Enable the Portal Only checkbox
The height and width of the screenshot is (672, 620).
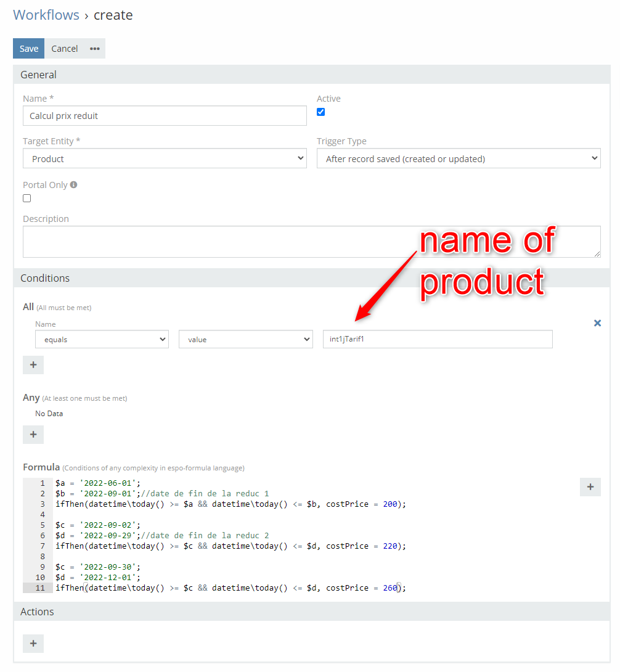click(27, 199)
